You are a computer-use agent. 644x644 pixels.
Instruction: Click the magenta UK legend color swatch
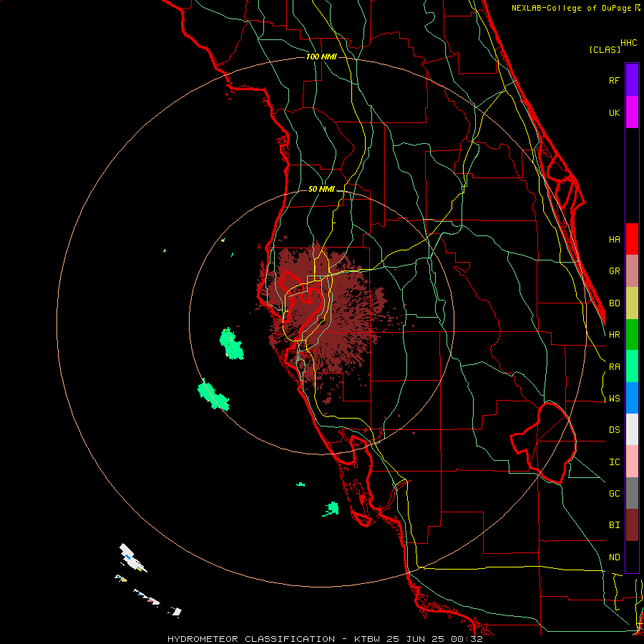632,112
